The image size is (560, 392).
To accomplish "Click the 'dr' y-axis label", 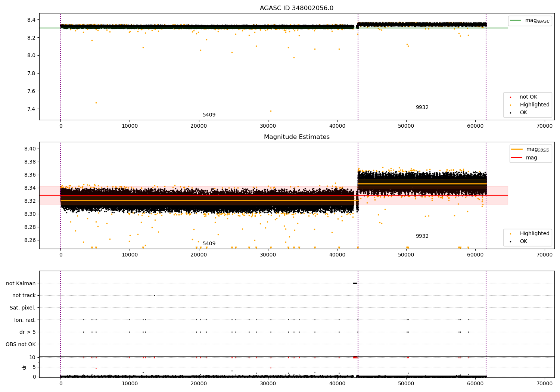I will [24, 367].
